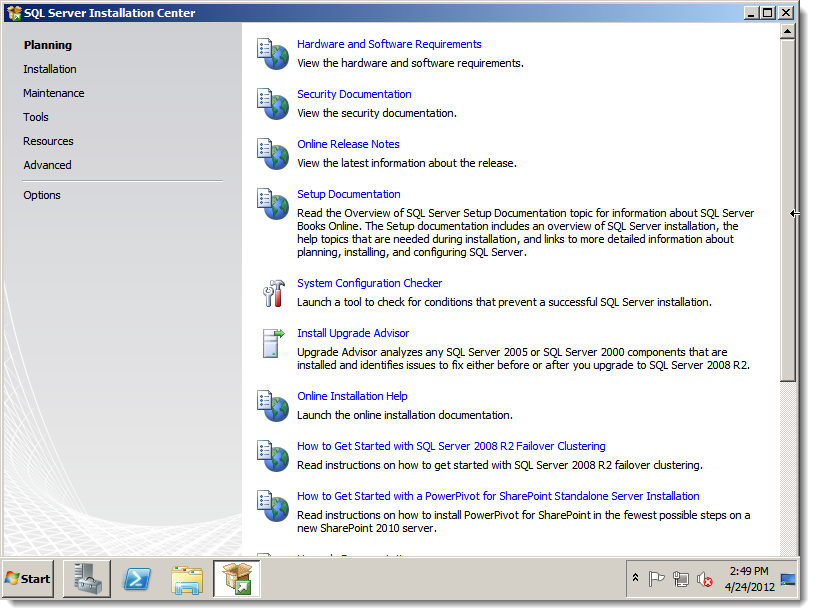Click the Online Installation Help globe icon

pyautogui.click(x=273, y=405)
